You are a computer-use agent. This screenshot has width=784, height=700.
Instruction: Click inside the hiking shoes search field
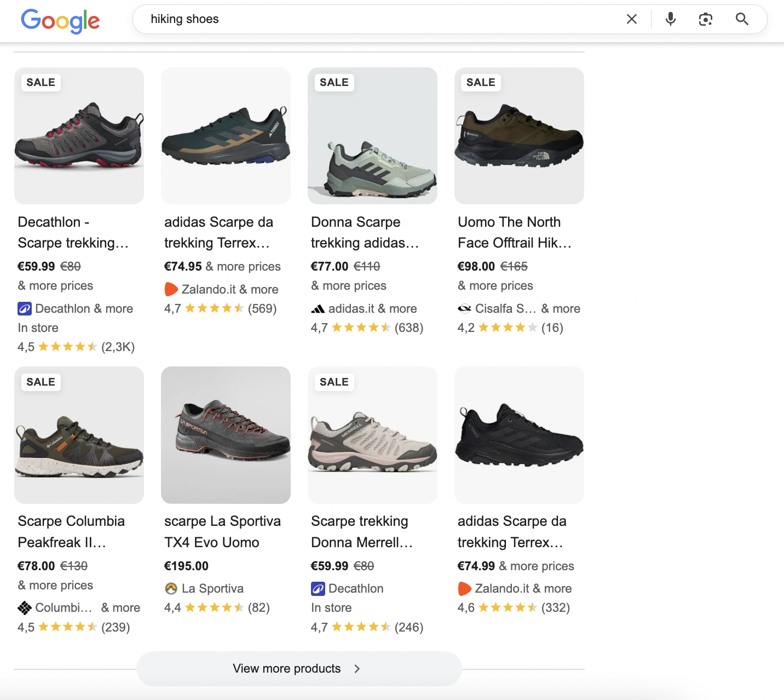pos(383,19)
